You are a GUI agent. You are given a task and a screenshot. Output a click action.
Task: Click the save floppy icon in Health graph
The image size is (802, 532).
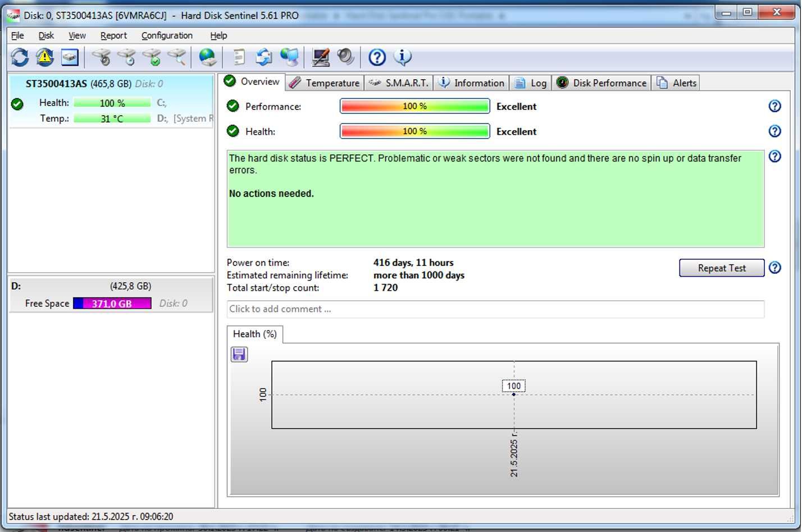pyautogui.click(x=239, y=354)
